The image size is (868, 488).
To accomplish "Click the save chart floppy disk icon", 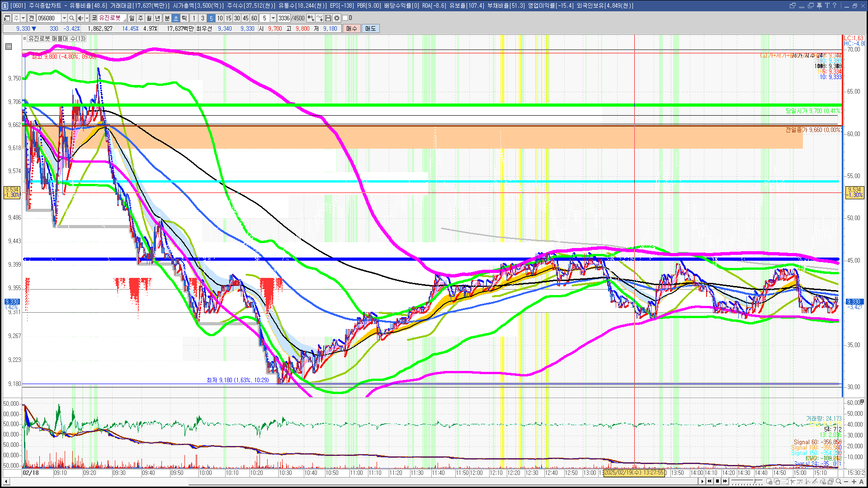I will point(328,18).
